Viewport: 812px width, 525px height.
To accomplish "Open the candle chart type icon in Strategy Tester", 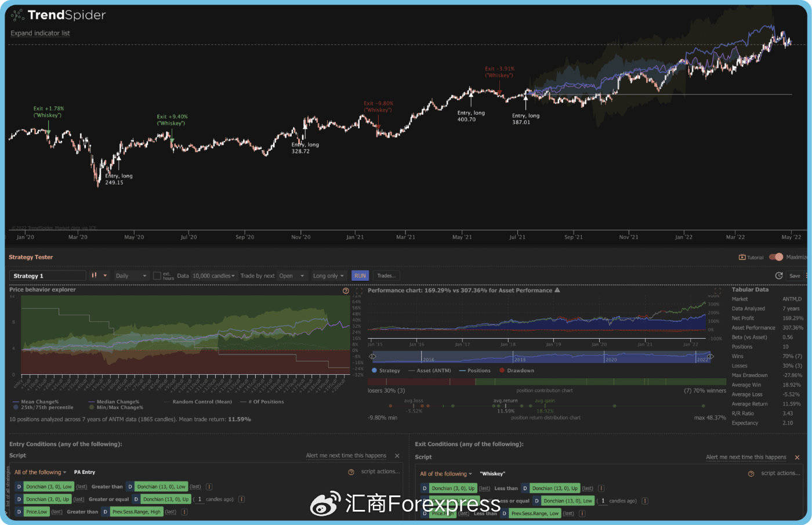I will (94, 276).
